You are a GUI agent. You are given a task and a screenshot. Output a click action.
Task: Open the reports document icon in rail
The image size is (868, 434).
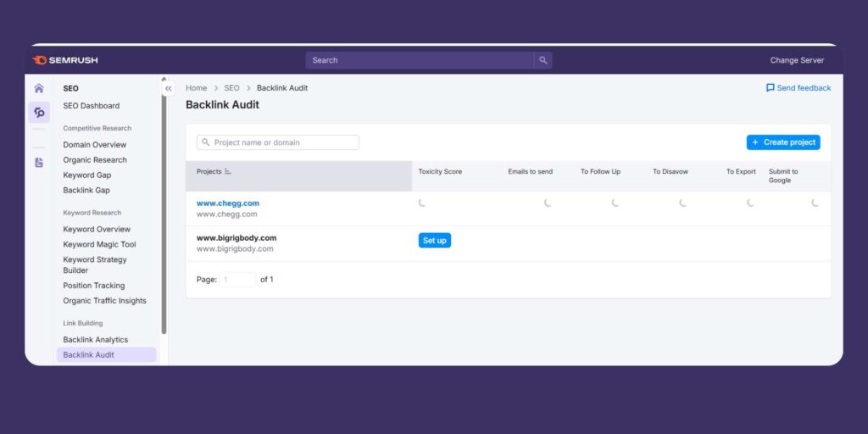click(x=39, y=162)
